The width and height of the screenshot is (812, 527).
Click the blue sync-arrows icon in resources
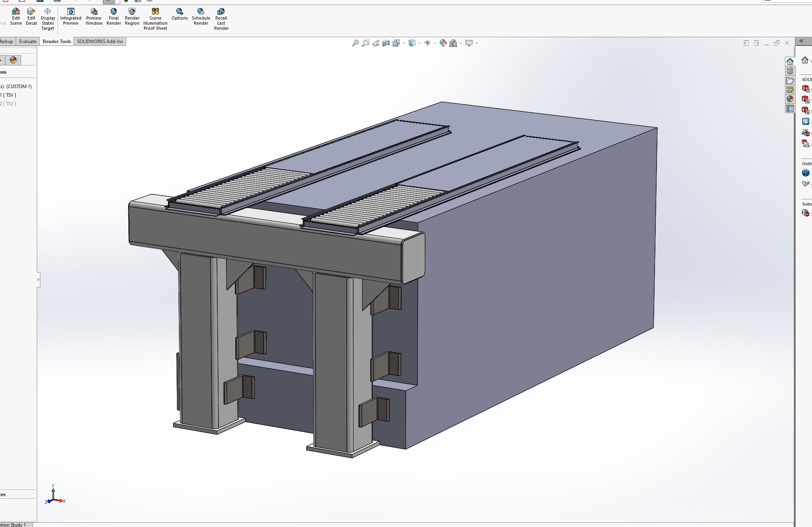point(806,121)
